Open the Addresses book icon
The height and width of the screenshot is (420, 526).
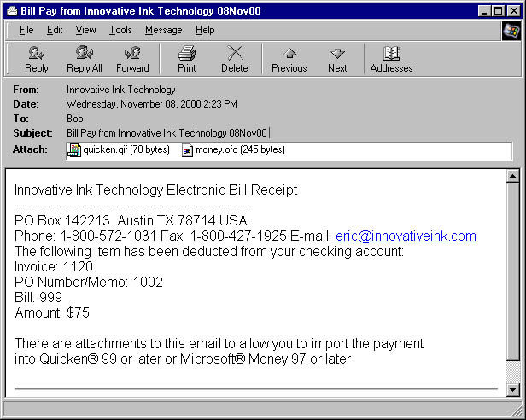point(391,59)
